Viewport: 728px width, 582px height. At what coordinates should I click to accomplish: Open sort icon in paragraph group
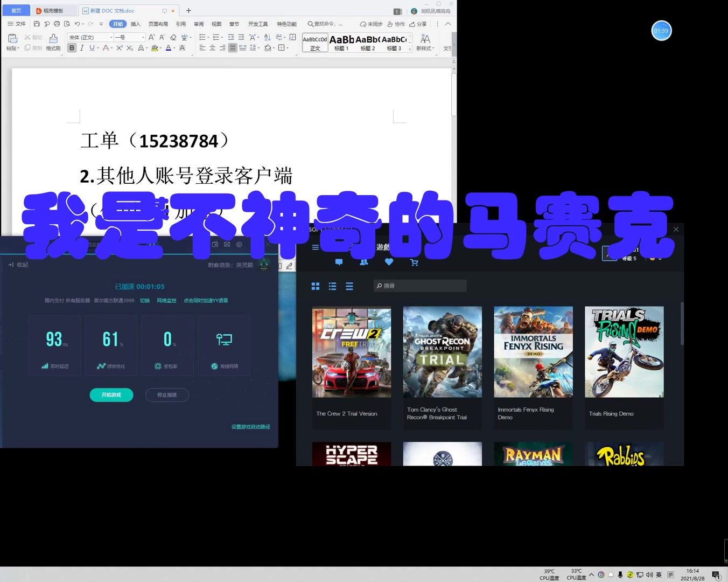[x=268, y=37]
